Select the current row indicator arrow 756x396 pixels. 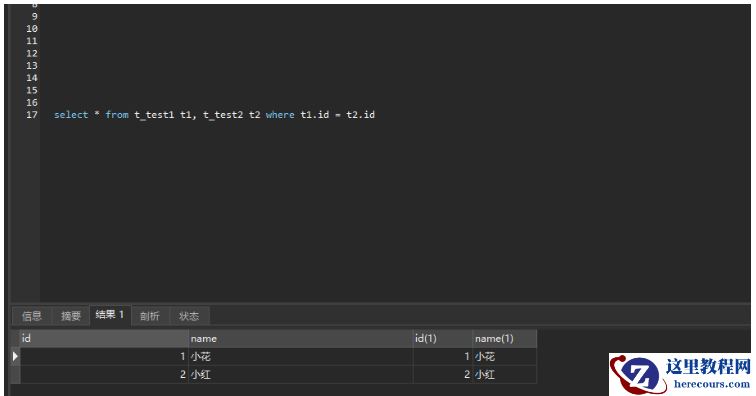click(x=15, y=356)
